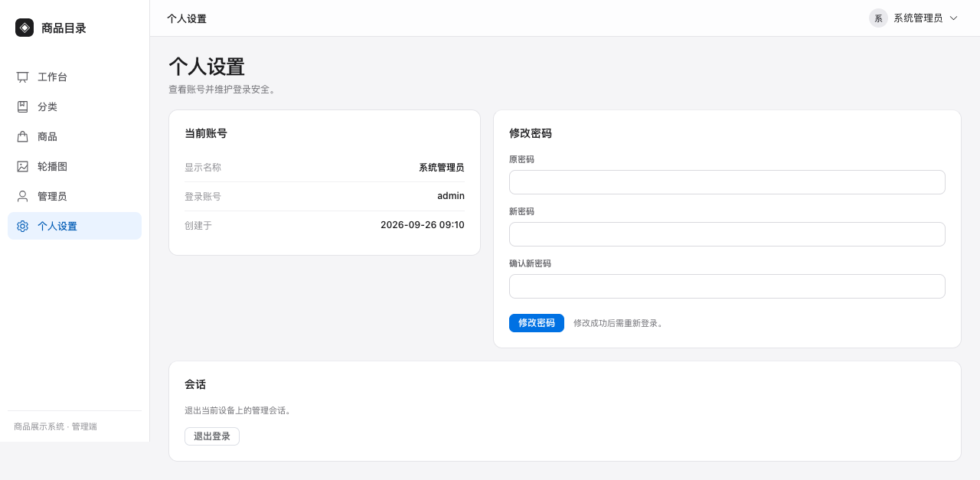Click the 系统管理员 value in 当前账号 card
Image resolution: width=980 pixels, height=480 pixels.
click(442, 168)
